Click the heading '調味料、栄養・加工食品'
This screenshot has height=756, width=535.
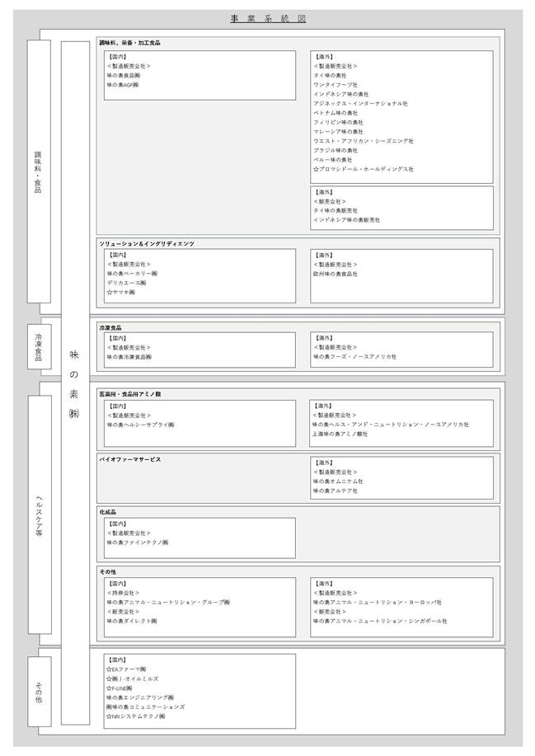point(130,43)
